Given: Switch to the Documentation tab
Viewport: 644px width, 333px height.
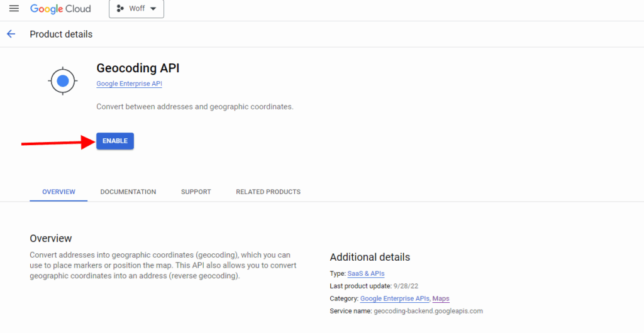Looking at the screenshot, I should (128, 192).
